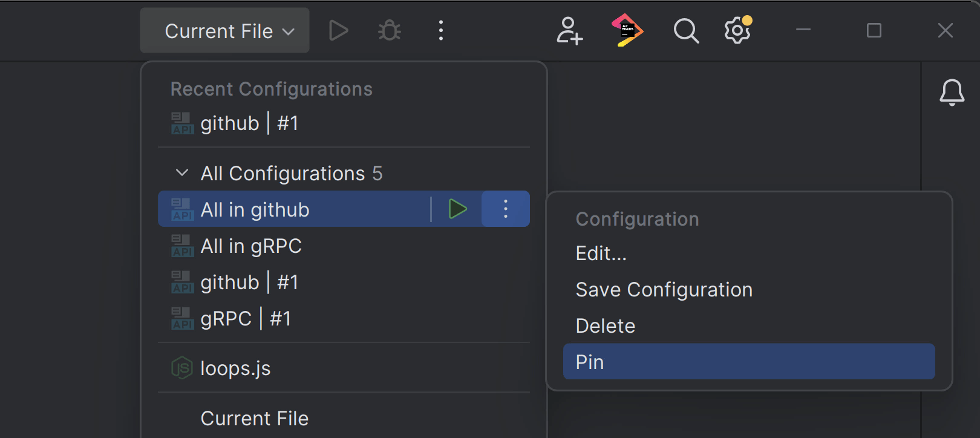Open Code With Me add-user icon
Screen dimensions: 980x438
(x=569, y=30)
